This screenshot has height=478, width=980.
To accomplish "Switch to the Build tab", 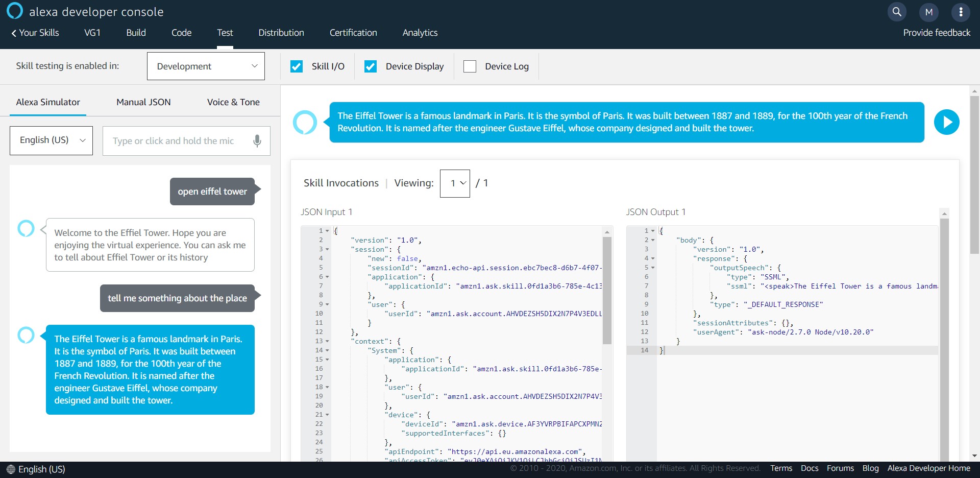I will point(136,33).
